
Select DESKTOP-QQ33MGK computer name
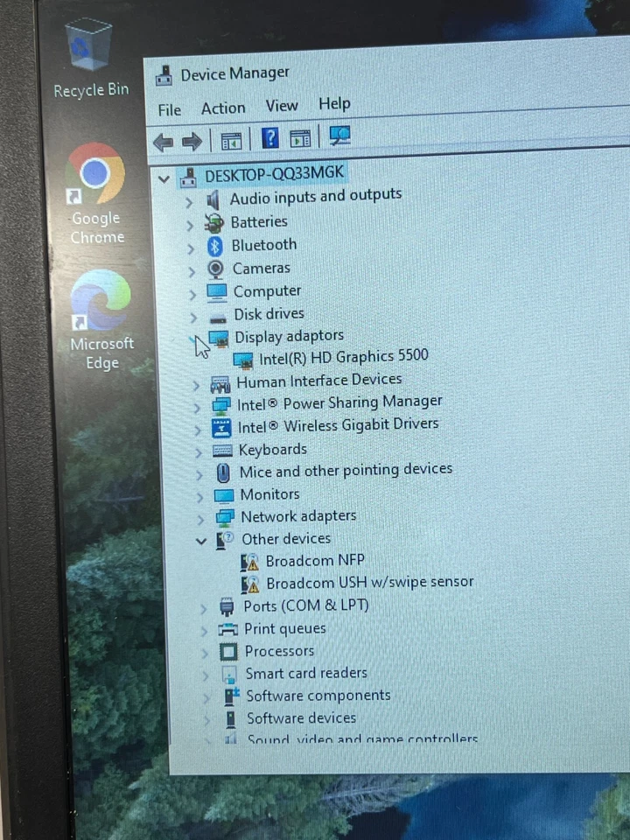[x=274, y=174]
